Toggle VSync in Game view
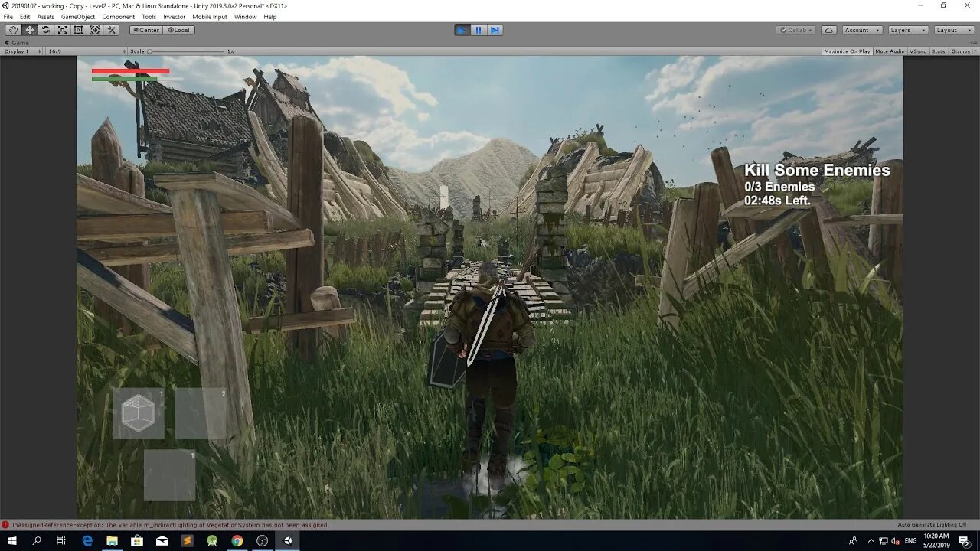The width and height of the screenshot is (980, 551). (x=917, y=51)
